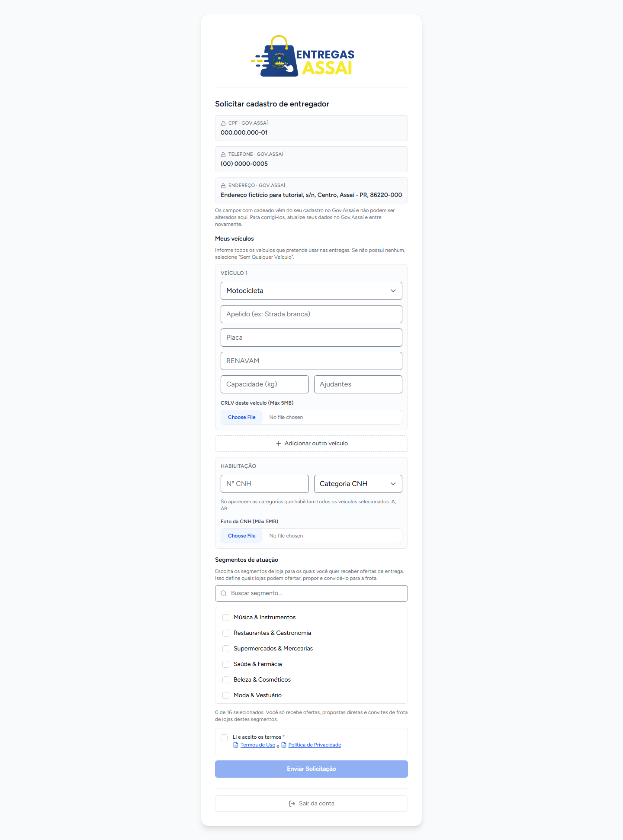This screenshot has width=623, height=840.
Task: Choose File for the vehicle CRLV
Action: click(x=242, y=417)
